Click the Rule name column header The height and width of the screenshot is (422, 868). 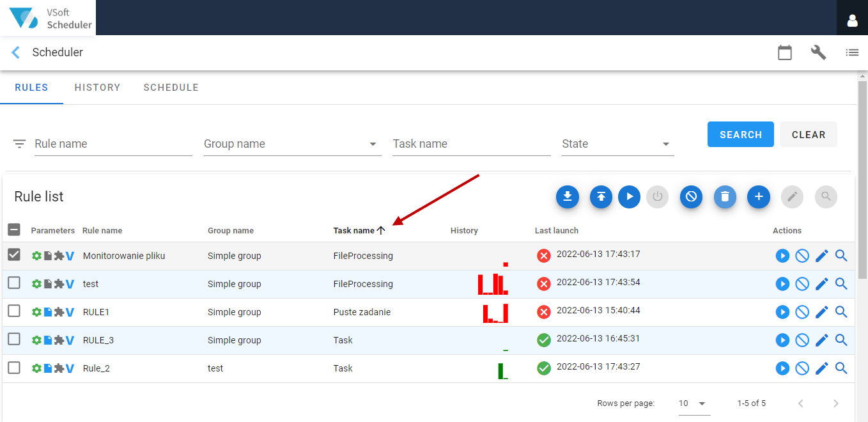(102, 230)
